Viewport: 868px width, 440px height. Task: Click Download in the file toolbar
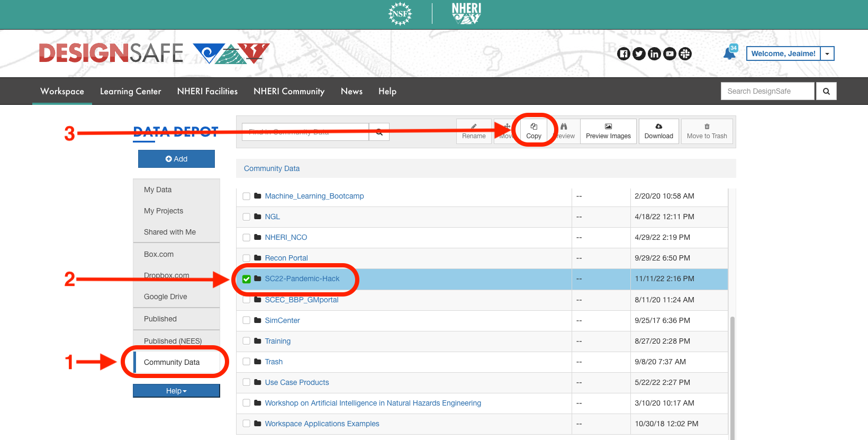click(x=658, y=131)
